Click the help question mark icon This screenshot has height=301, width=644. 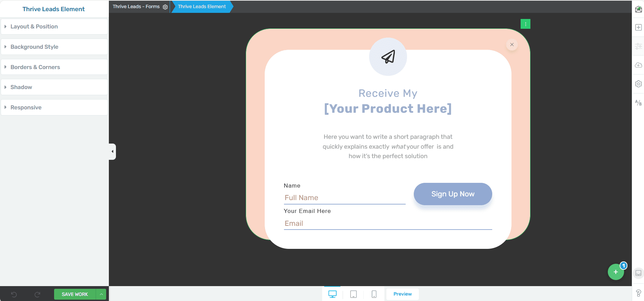click(x=638, y=293)
